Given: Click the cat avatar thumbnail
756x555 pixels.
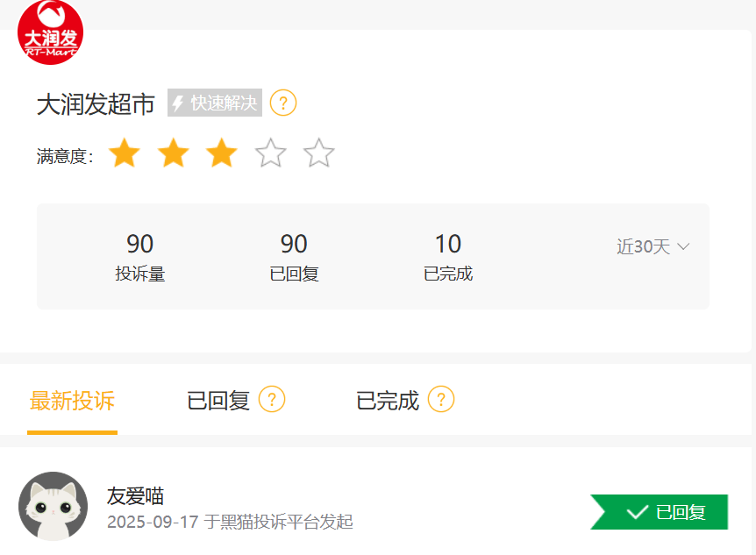Looking at the screenshot, I should click(x=53, y=507).
